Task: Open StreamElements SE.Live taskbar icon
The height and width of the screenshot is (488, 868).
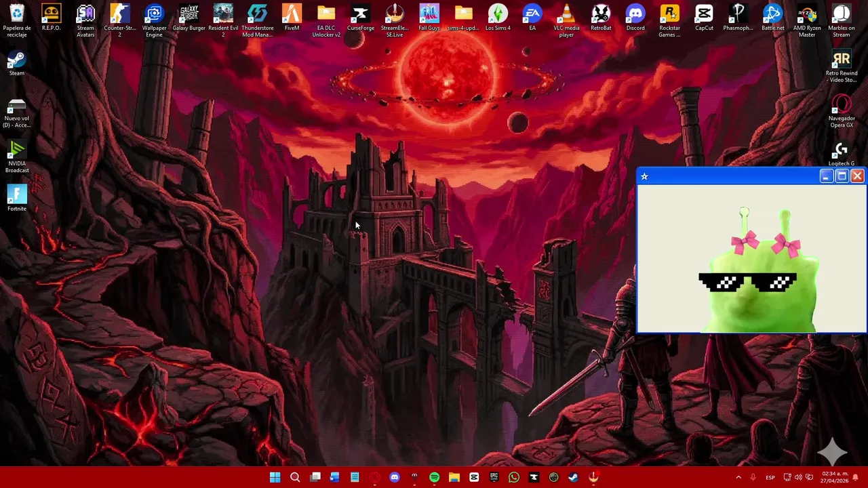Action: pyautogui.click(x=593, y=478)
